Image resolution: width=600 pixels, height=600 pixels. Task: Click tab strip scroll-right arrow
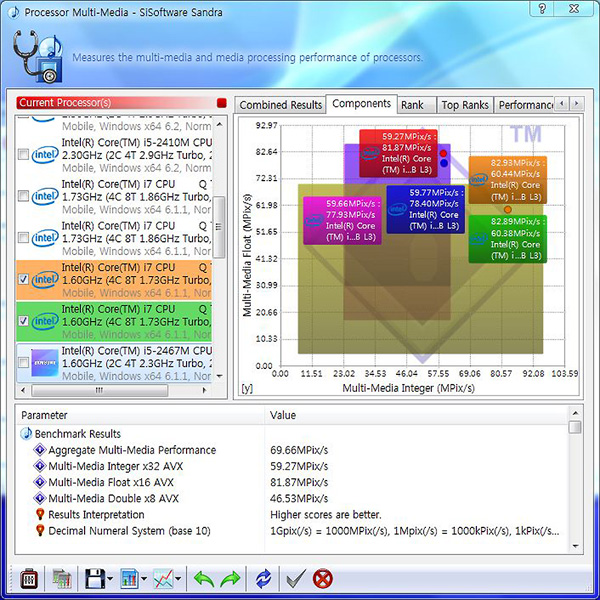coord(577,103)
